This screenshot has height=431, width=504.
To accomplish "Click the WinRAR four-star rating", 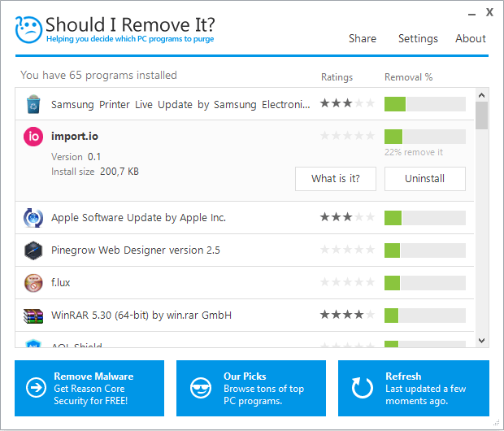I will pyautogui.click(x=347, y=314).
